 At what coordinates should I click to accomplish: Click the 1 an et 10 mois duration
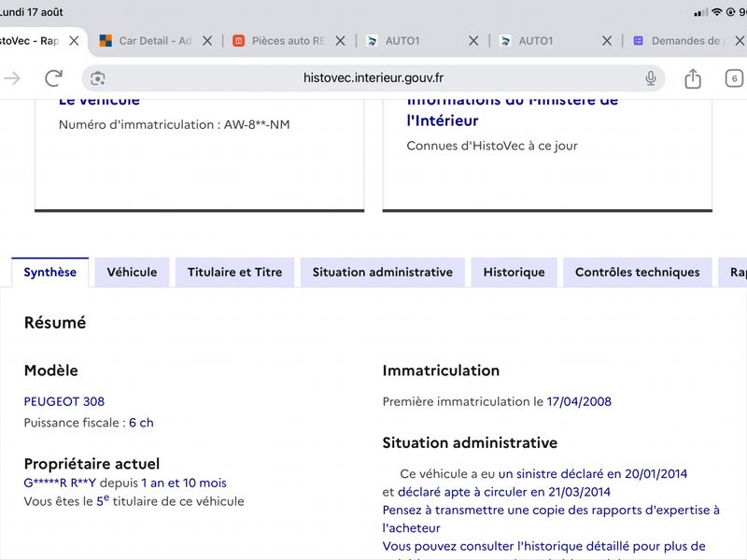click(184, 483)
